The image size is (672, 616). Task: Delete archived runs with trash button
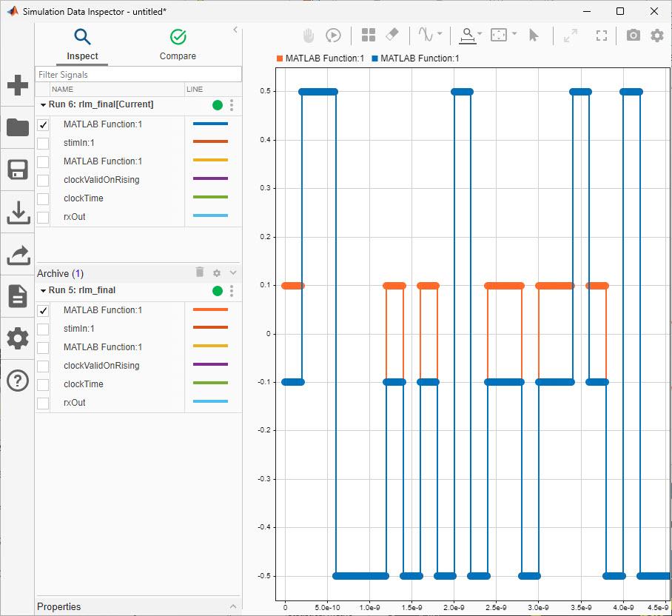pyautogui.click(x=200, y=272)
